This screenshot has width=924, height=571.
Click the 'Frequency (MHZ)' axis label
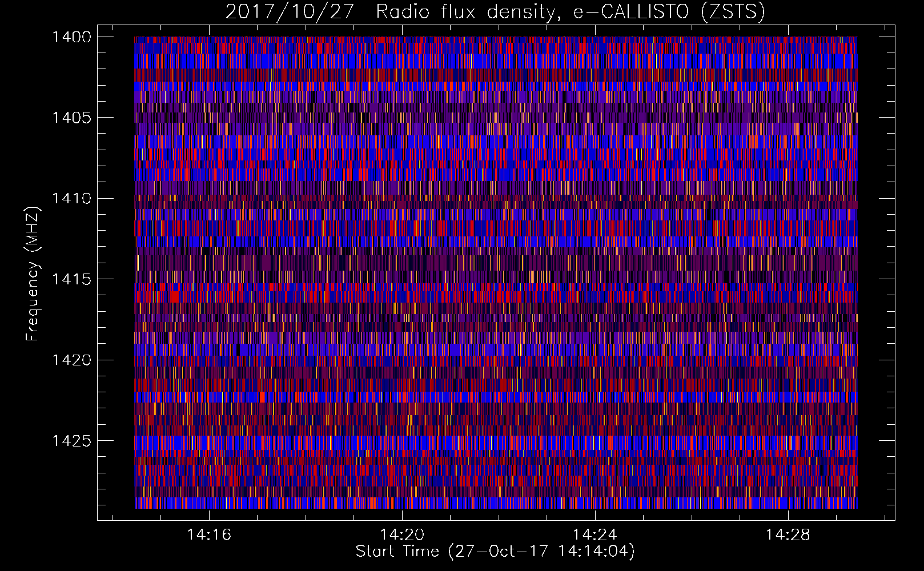coord(33,275)
